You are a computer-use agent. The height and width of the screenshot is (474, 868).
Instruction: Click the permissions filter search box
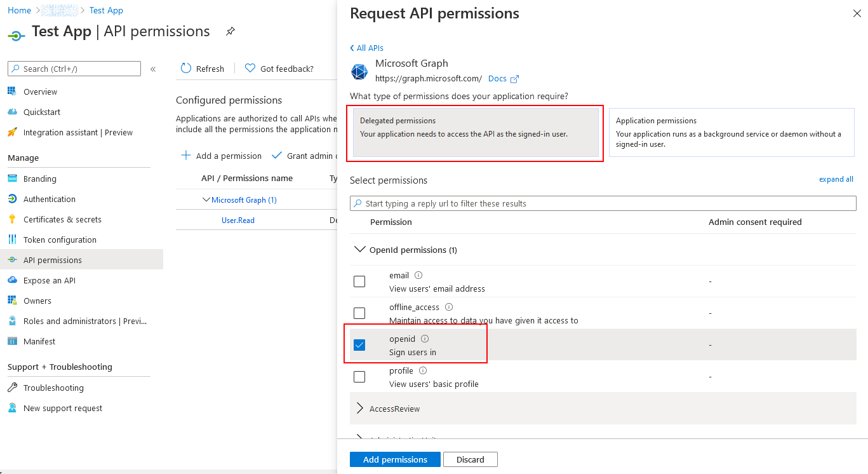pos(603,203)
